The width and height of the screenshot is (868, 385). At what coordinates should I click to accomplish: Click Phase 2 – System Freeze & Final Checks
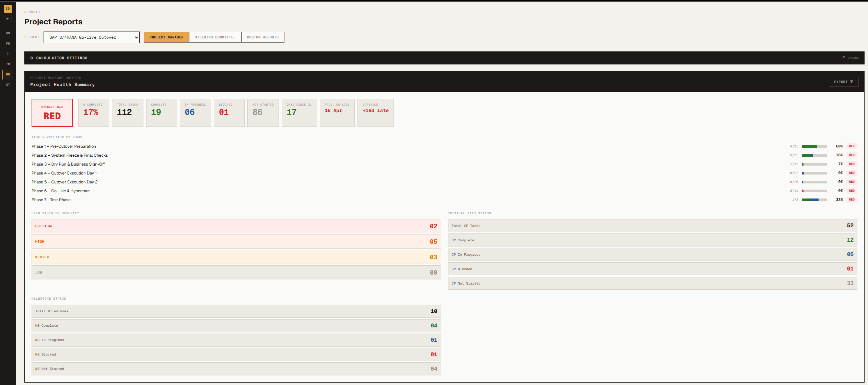point(70,155)
